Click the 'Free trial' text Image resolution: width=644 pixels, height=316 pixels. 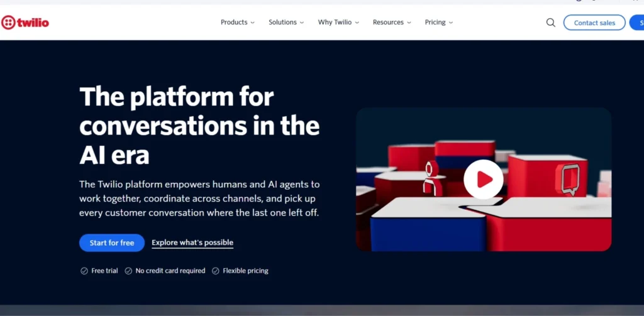pos(104,271)
